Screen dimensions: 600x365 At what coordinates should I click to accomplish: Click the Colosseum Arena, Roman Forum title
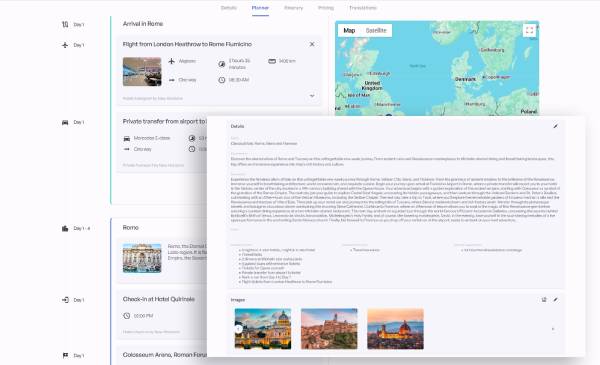point(165,355)
